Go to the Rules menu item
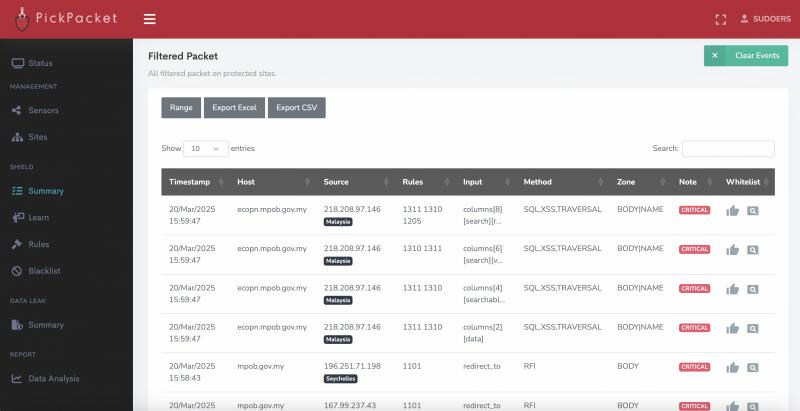This screenshot has width=800, height=411. 39,244
